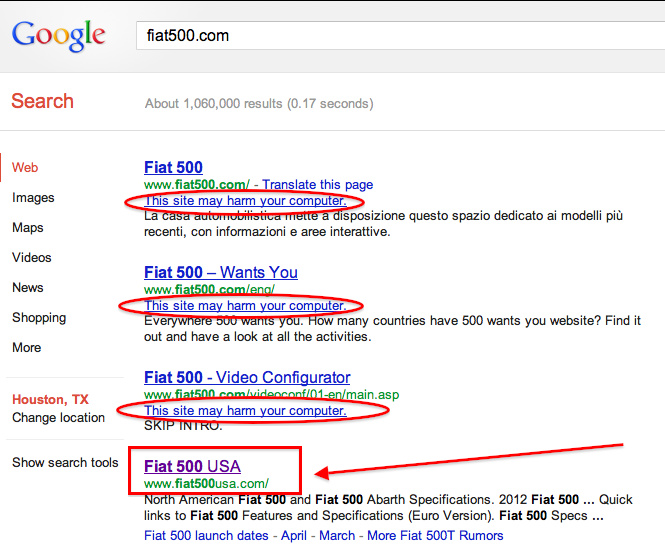Expand the More search categories
This screenshot has width=665, height=554.
27,348
